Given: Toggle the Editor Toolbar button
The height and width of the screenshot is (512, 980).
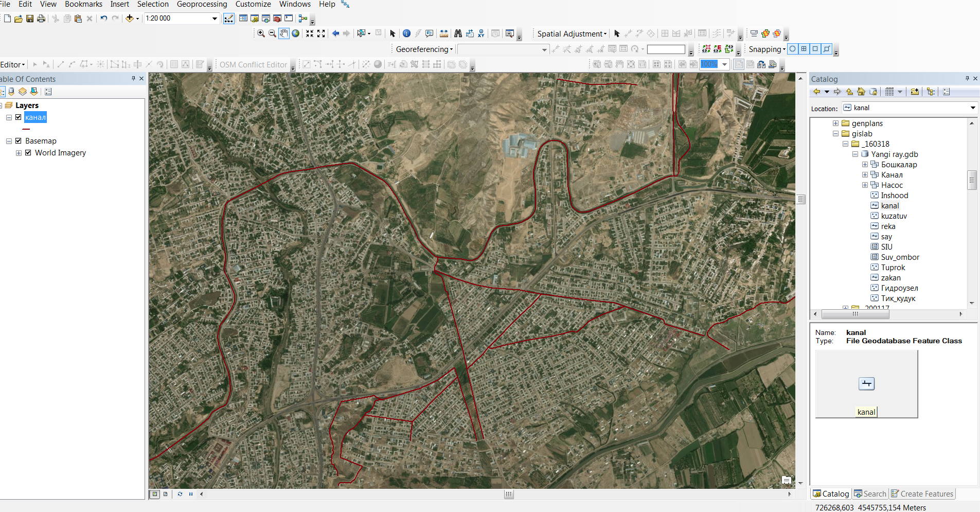Looking at the screenshot, I should 229,19.
